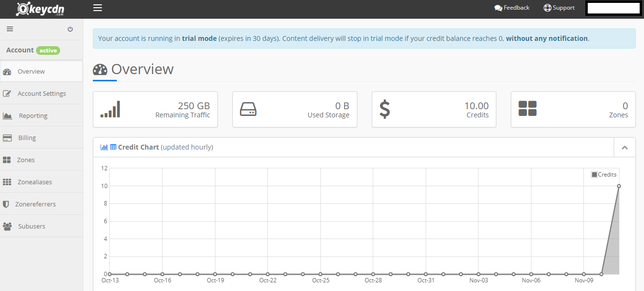This screenshot has width=644, height=291.
Task: Click the Zonealiases grid icon
Action: click(x=7, y=182)
